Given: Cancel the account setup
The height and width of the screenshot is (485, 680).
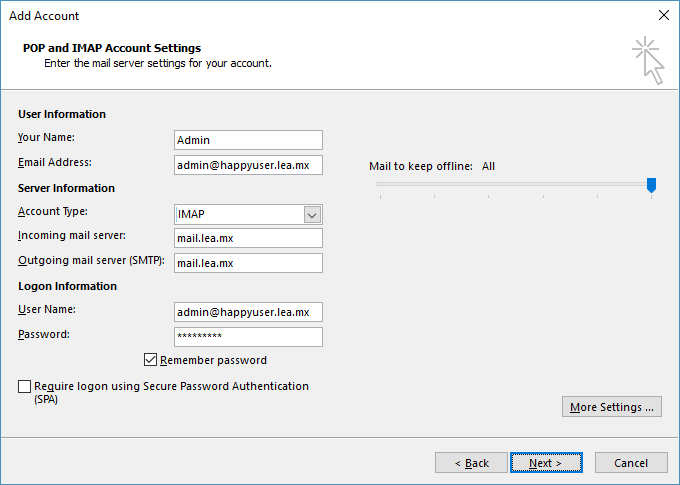Looking at the screenshot, I should point(631,463).
